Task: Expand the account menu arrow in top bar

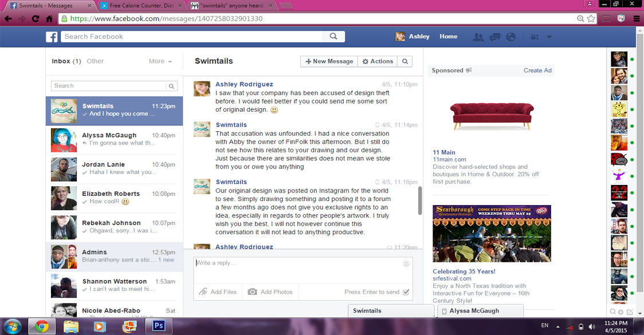Action: click(x=549, y=37)
